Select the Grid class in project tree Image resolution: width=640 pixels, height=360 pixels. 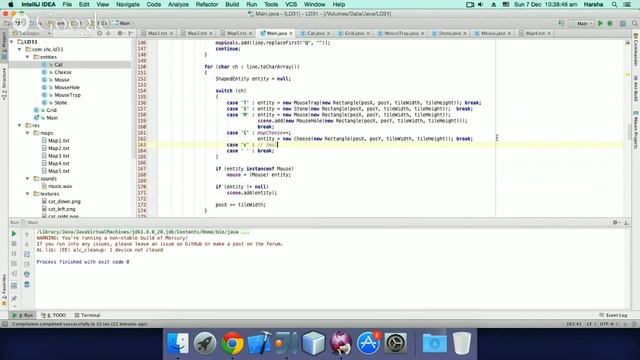coord(51,110)
